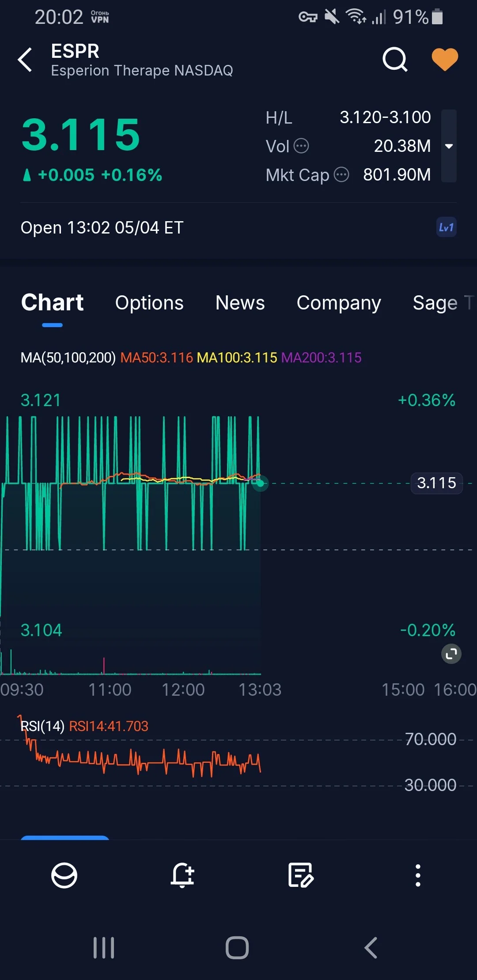477x980 pixels.
Task: Tap the +0.36% chart scale label
Action: (x=427, y=400)
